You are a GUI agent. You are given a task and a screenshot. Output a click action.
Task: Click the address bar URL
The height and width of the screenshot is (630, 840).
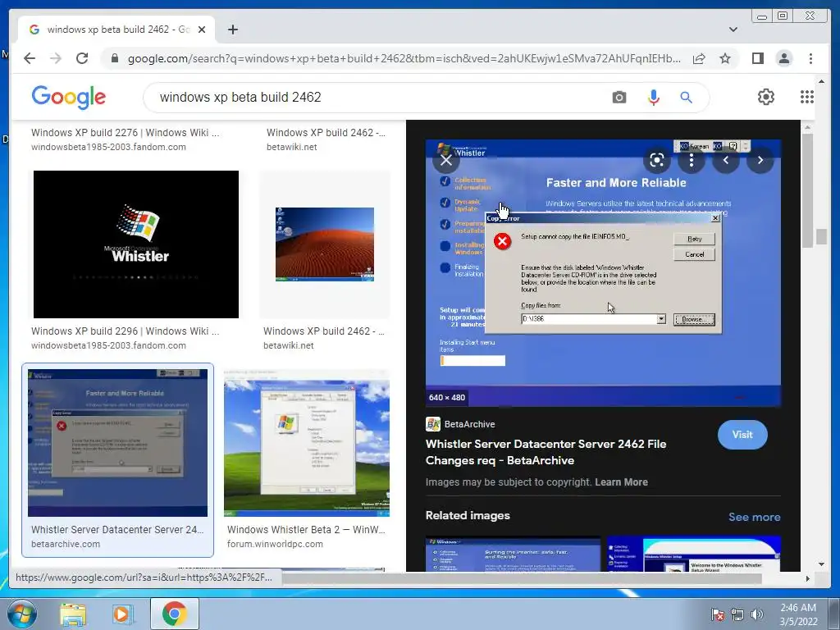pos(404,58)
